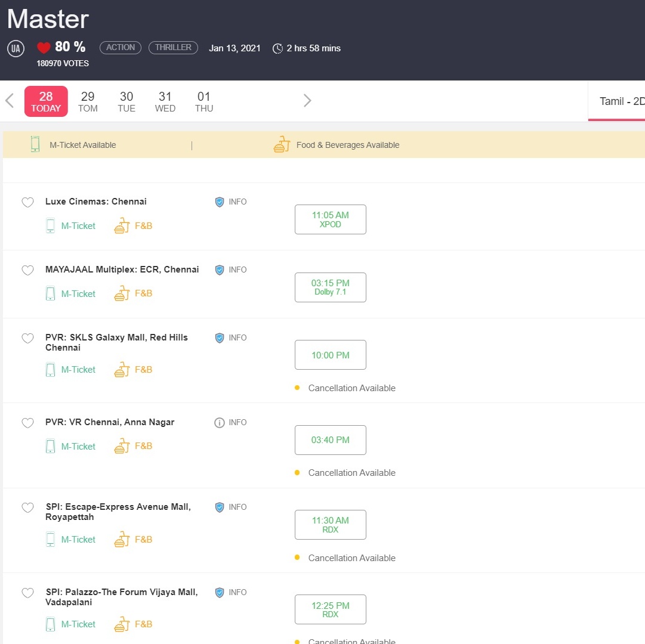Screen dimensions: 645x644
Task: Select date 29 TOM
Action: 88,102
